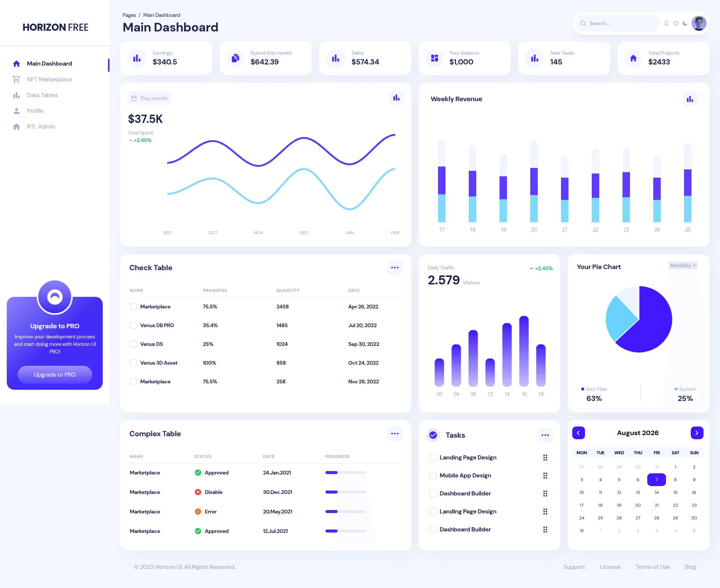The width and height of the screenshot is (720, 588).
Task: Open the info circle icon in header
Action: [x=676, y=23]
